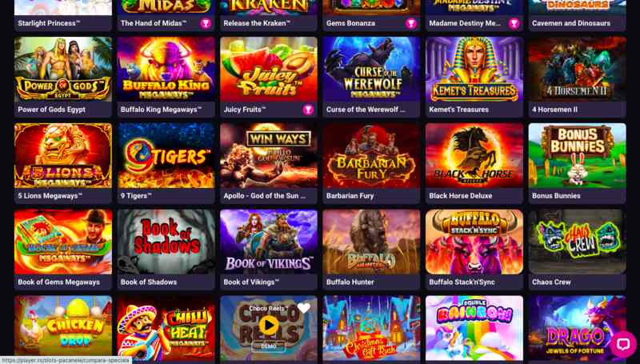Open the Chaos Crew game thumbnail
Screen dimensions: 640x364
point(577,242)
